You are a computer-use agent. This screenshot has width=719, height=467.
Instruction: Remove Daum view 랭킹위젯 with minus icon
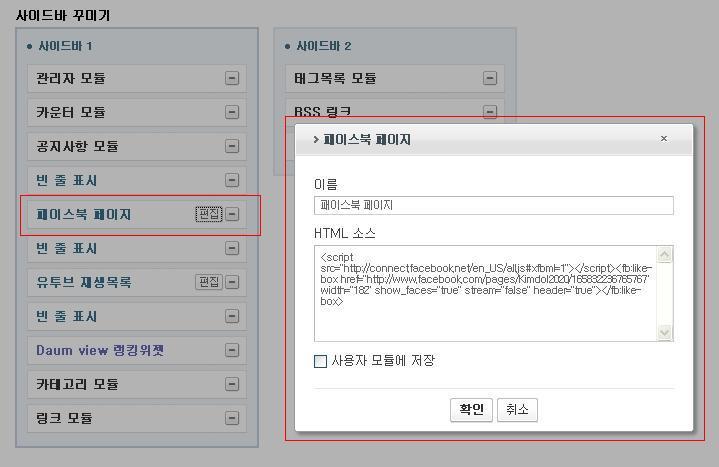pos(232,350)
